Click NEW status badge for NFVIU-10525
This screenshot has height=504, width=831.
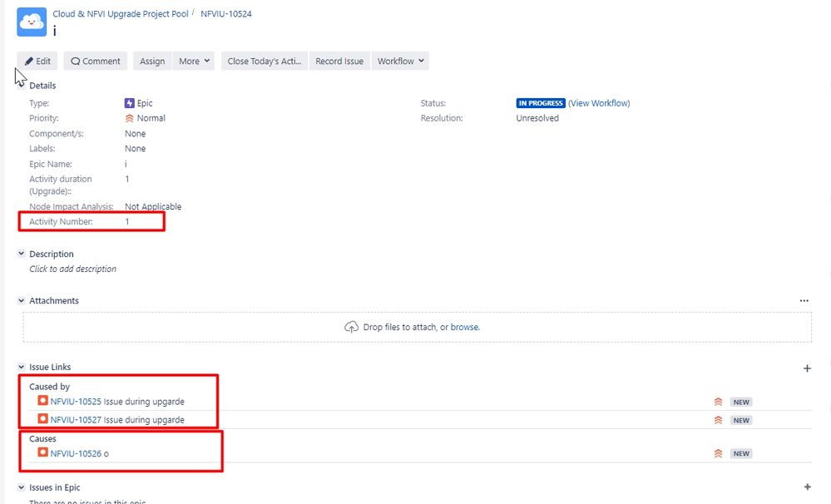[741, 402]
